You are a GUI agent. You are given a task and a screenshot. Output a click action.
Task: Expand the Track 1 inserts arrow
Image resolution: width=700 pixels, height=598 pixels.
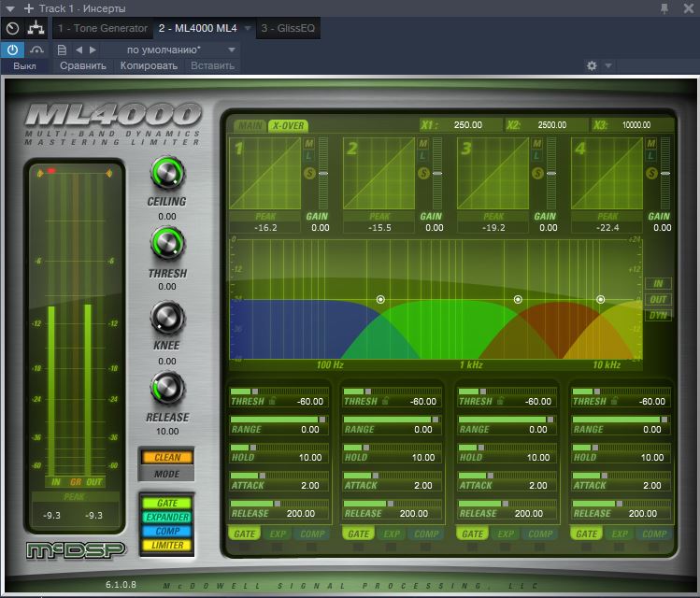(10, 8)
